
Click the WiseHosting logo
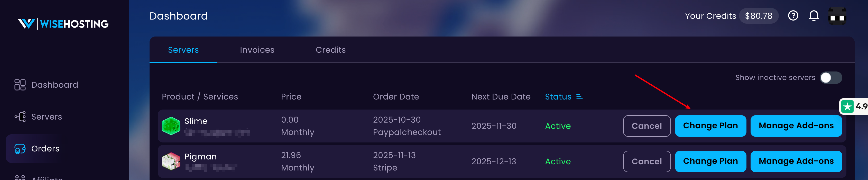tap(63, 24)
